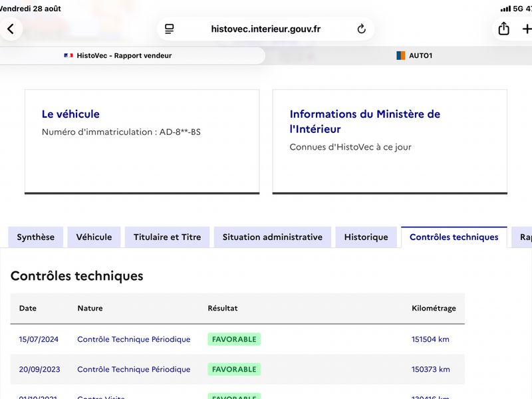The width and height of the screenshot is (532, 399).
Task: Click the Kilométrage column header
Action: [434, 309]
